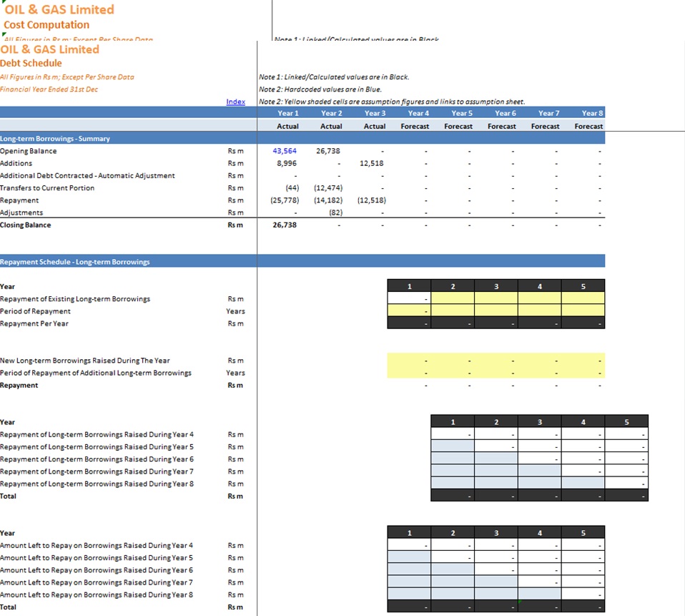Viewport: 685px width, 616px height.
Task: Select Note 1 linked values text in Debt Schedule
Action: click(x=334, y=77)
